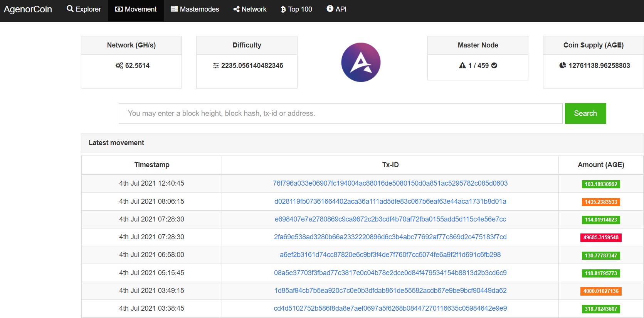644x318 pixels.
Task: Open transaction starting with 76f796a033e
Action: pos(390,183)
